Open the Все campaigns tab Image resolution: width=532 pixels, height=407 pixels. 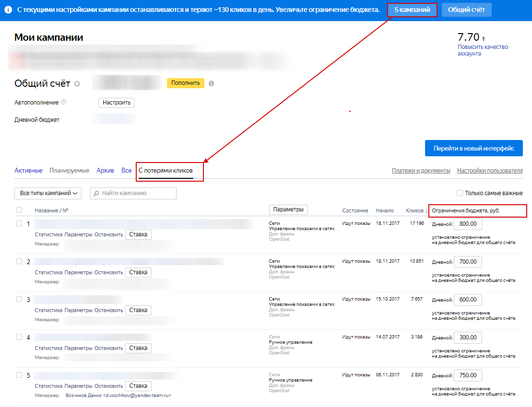click(x=127, y=170)
